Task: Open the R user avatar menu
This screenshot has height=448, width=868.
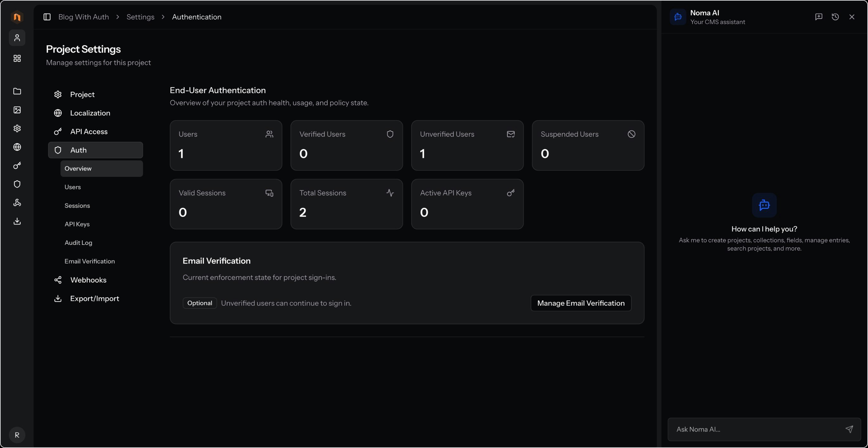Action: 17,435
